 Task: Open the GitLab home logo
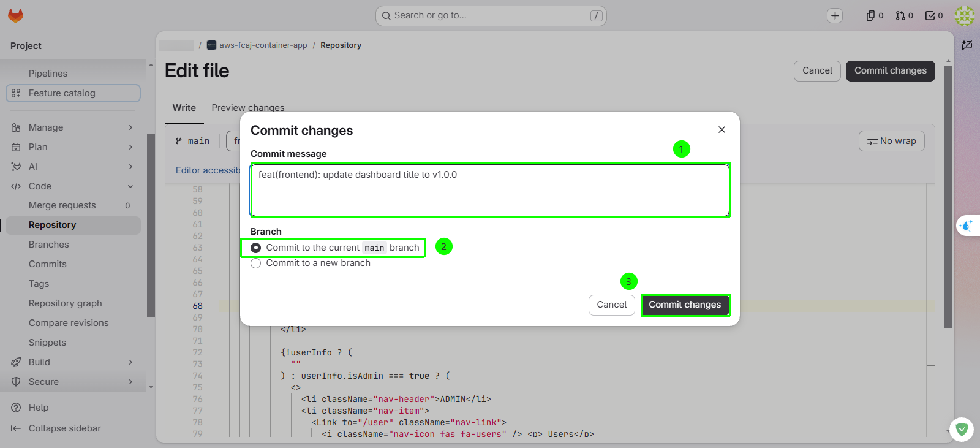[x=16, y=16]
